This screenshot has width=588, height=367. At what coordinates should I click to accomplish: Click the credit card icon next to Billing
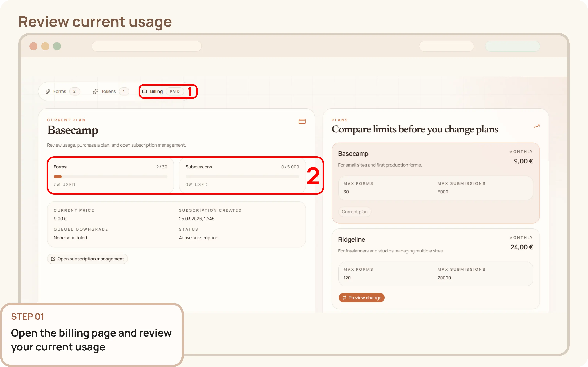145,91
